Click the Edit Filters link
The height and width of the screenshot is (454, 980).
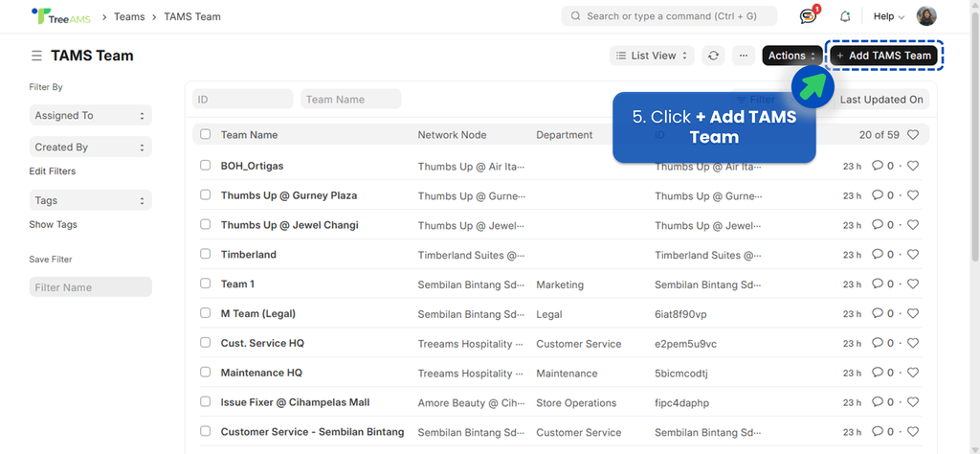(53, 171)
